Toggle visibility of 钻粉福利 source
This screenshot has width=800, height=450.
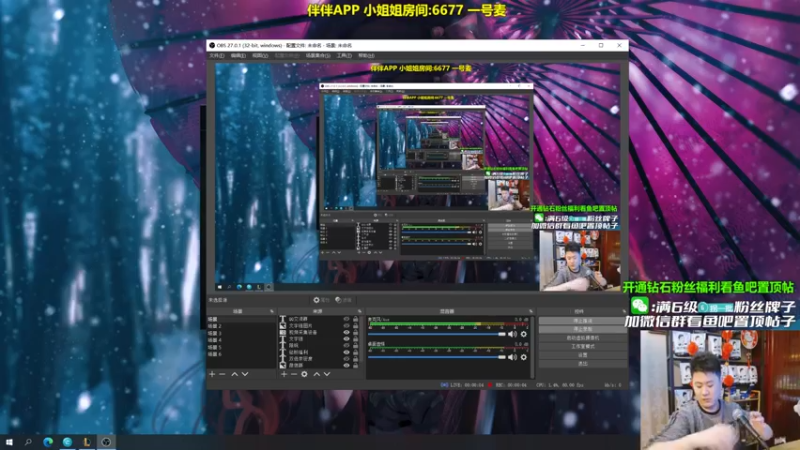pos(346,352)
